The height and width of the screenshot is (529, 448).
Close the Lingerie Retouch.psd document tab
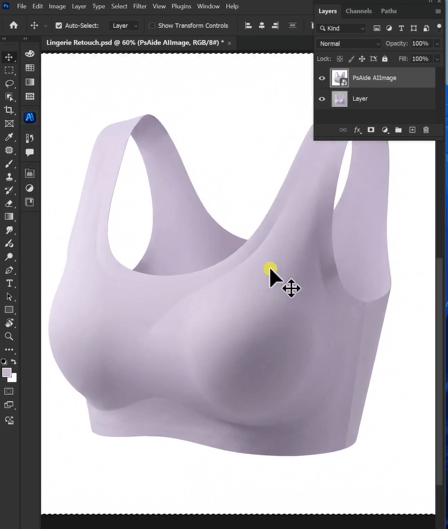coord(229,43)
